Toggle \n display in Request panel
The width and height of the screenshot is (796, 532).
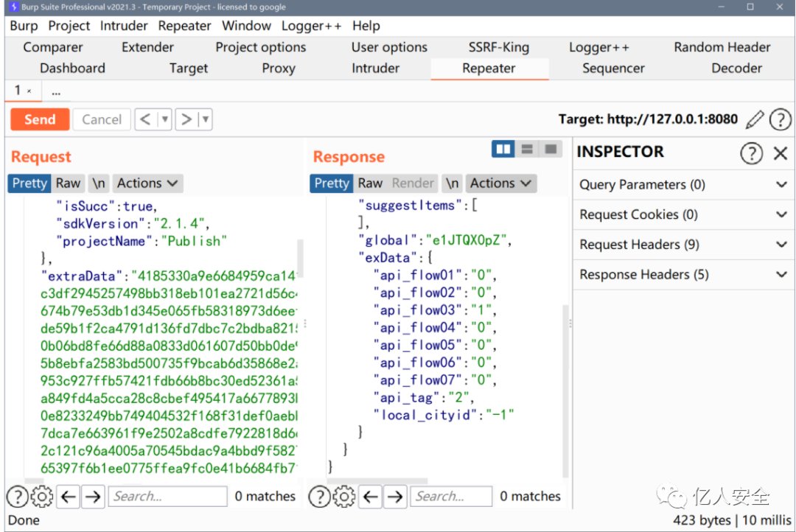click(x=99, y=183)
